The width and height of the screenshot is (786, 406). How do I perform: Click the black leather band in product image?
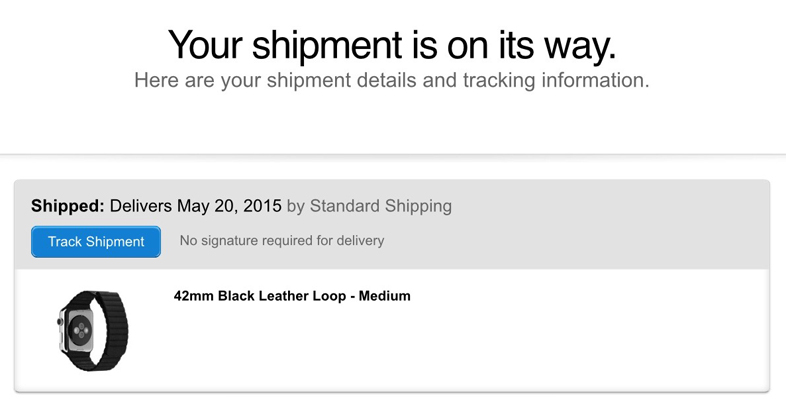pos(111,328)
